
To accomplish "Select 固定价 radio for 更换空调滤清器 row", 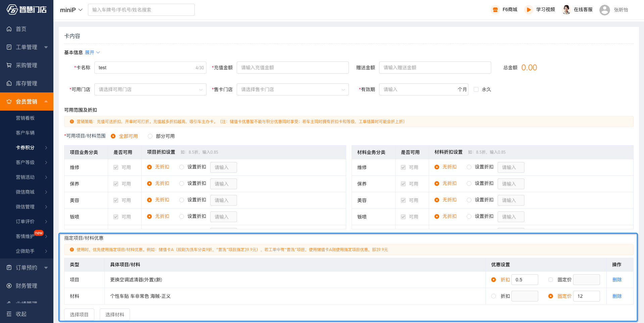I will [551, 280].
